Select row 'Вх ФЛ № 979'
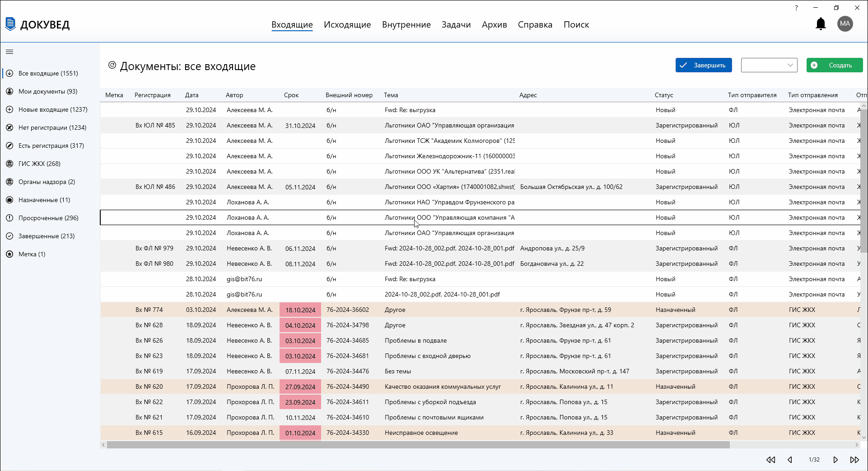The width and height of the screenshot is (868, 471). pos(480,248)
